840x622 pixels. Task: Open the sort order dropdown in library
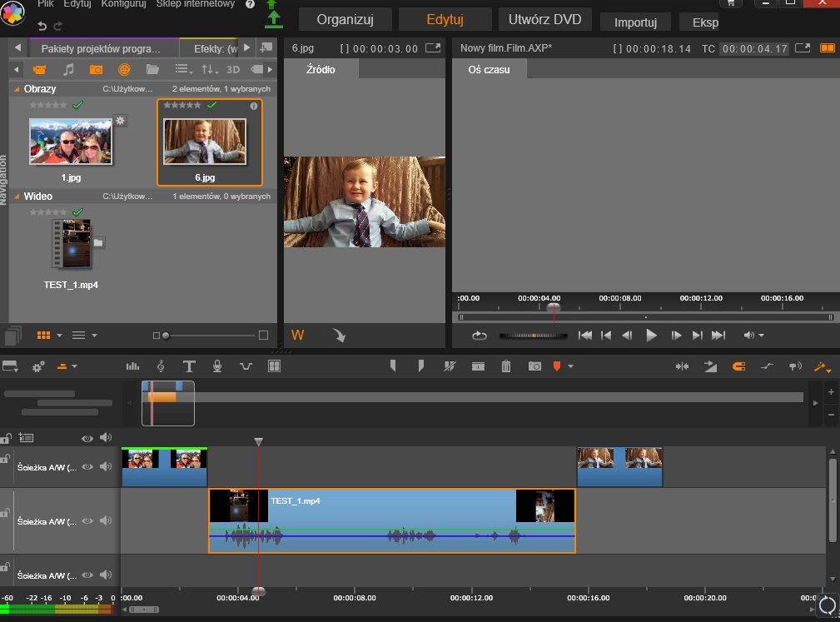click(210, 70)
